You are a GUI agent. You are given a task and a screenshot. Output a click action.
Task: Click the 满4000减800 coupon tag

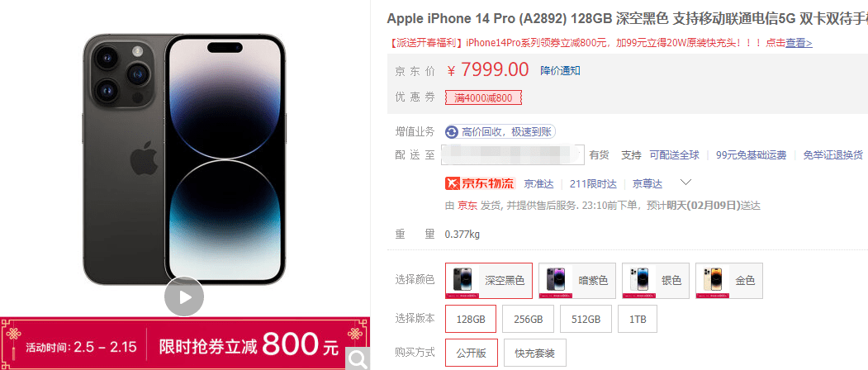pos(483,98)
